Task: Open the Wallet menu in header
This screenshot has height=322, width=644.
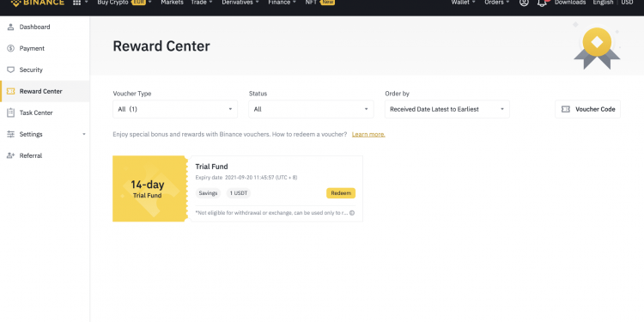Action: [464, 3]
